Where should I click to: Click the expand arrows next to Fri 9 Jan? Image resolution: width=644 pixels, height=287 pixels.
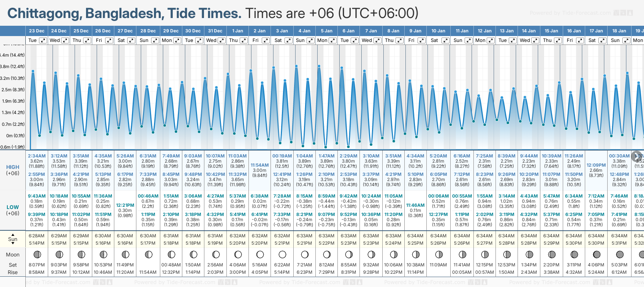(x=422, y=40)
